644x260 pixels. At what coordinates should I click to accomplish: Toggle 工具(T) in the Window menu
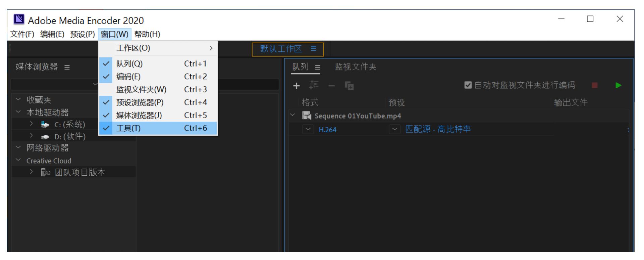click(x=158, y=128)
